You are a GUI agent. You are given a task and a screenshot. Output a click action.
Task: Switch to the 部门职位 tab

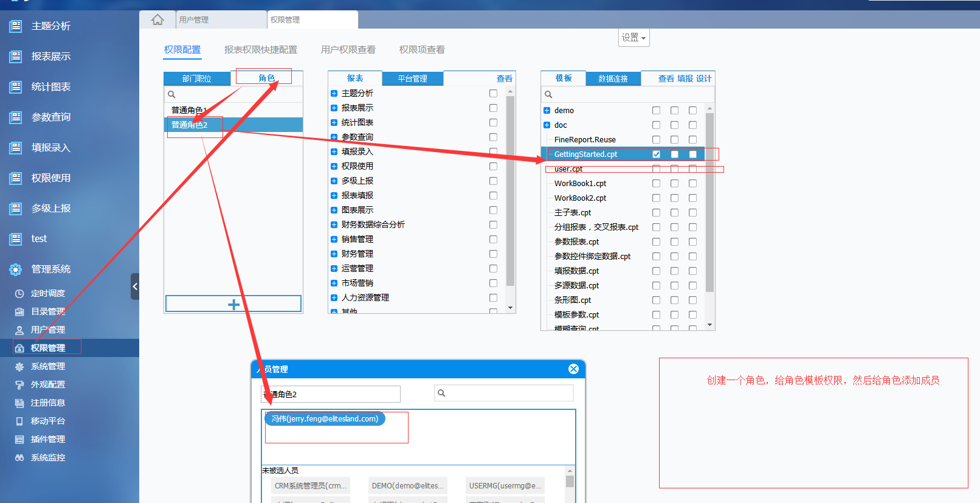[197, 78]
